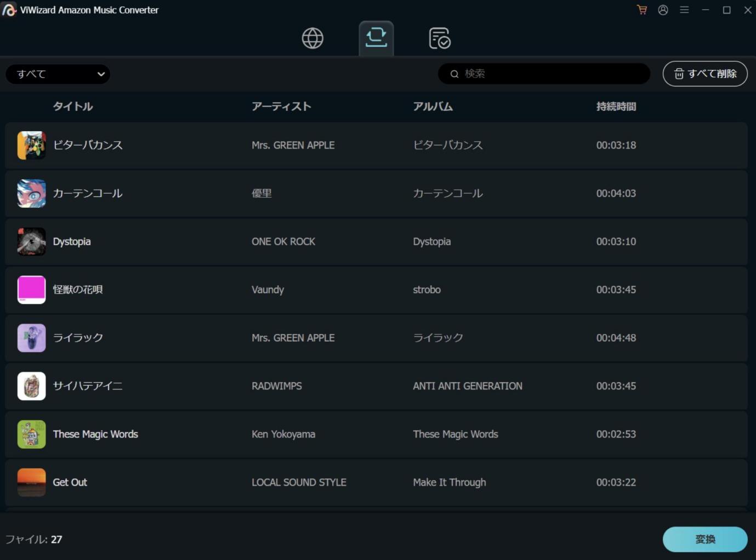Select album art for ビターバカンス
This screenshot has height=560, width=756.
click(31, 145)
